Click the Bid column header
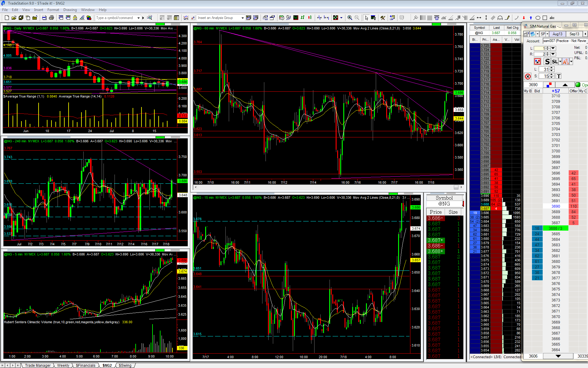 coord(537,91)
